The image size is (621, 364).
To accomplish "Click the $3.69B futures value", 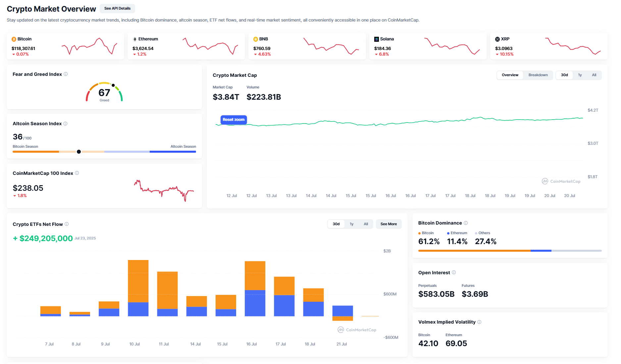I will click(x=475, y=294).
